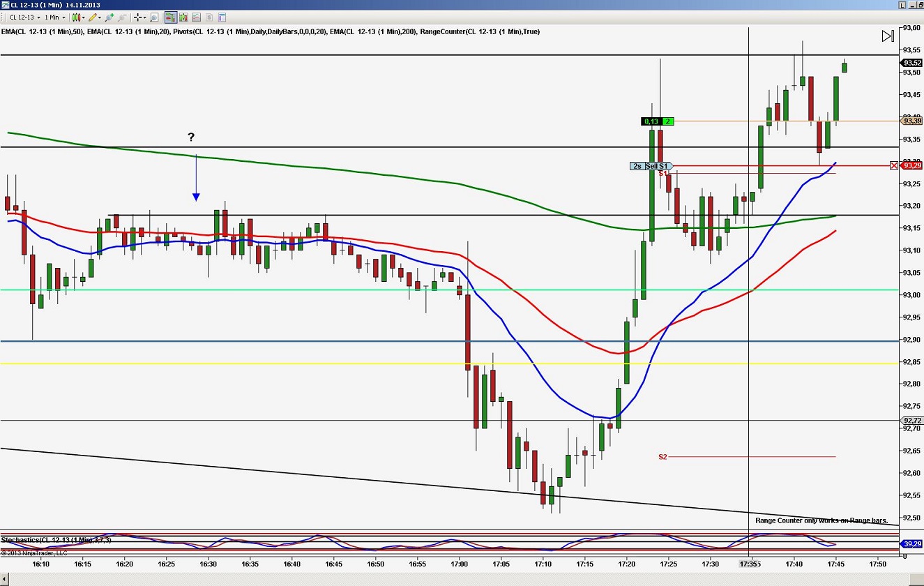Cancel the order via red X marker

coord(894,165)
